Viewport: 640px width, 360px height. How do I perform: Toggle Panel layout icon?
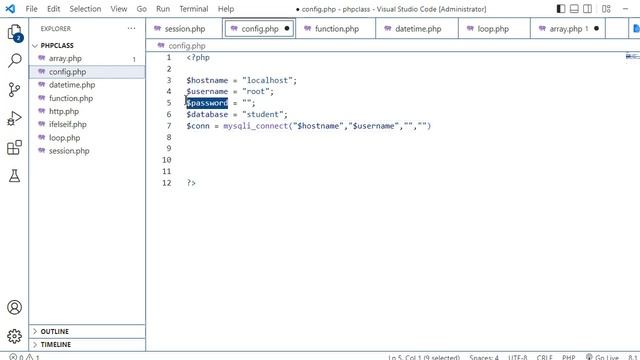click(574, 9)
